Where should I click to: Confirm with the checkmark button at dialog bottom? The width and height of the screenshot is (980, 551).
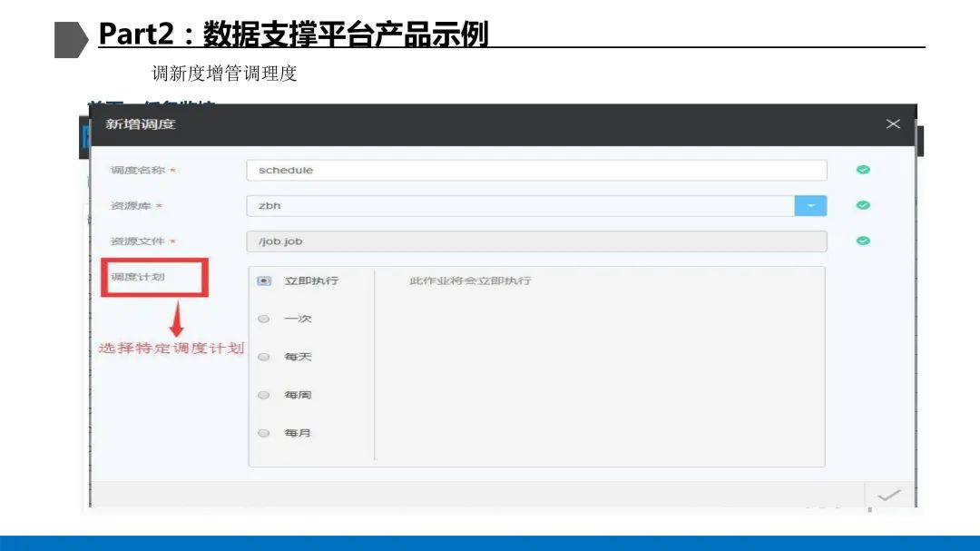pos(888,496)
